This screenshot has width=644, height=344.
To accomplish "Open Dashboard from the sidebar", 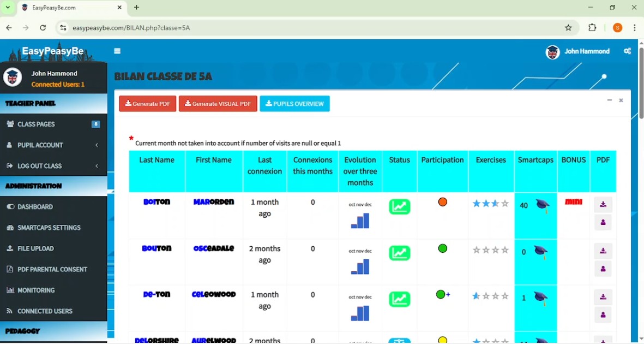I will pyautogui.click(x=35, y=207).
